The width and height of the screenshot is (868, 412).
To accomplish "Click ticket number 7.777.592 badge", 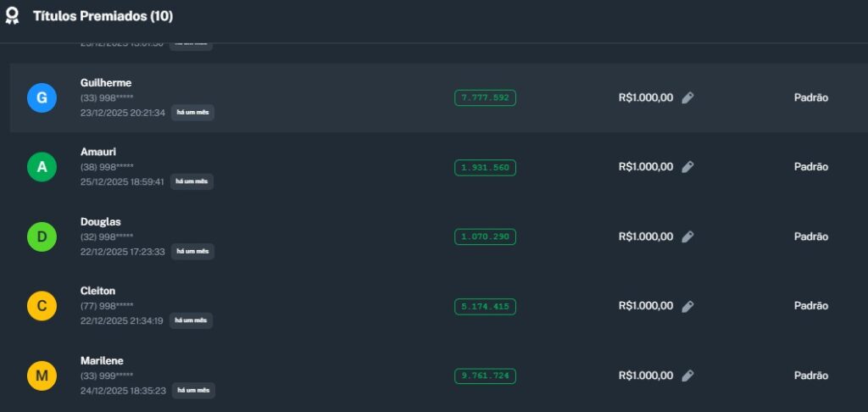I will pos(485,97).
